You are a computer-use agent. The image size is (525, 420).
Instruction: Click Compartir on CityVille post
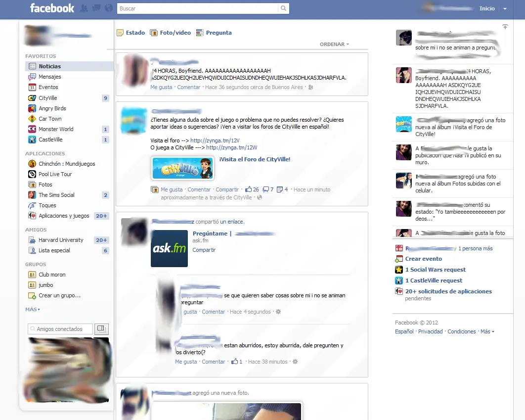click(x=227, y=189)
